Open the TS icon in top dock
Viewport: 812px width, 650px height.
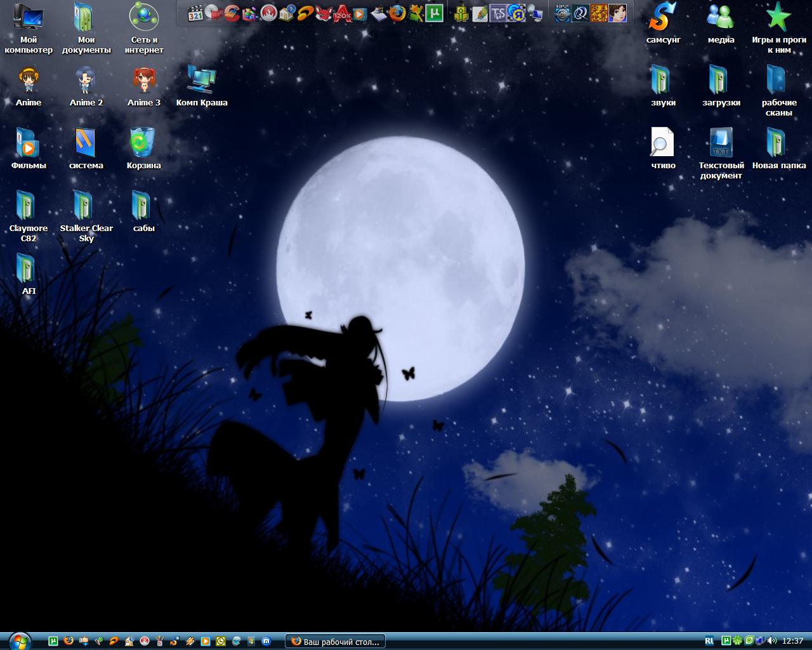[499, 13]
